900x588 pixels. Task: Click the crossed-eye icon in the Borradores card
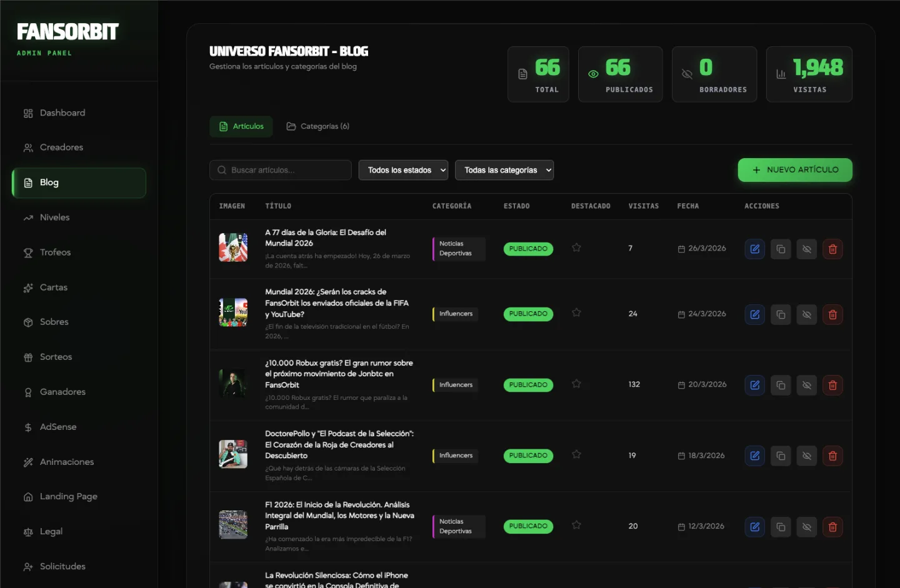[x=687, y=74]
